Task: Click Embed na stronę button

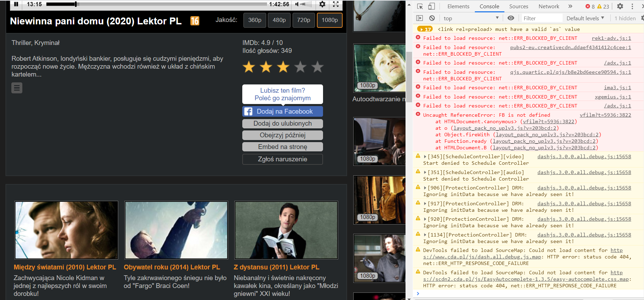Action: 282,147
